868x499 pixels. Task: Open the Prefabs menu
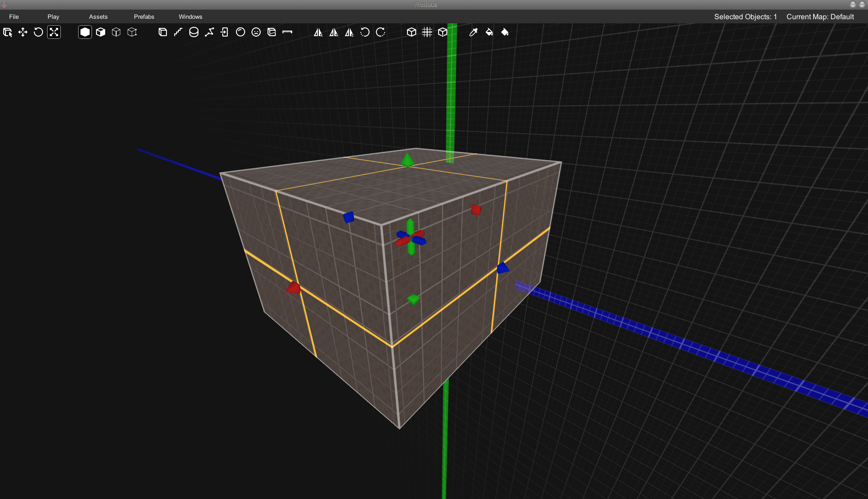144,17
